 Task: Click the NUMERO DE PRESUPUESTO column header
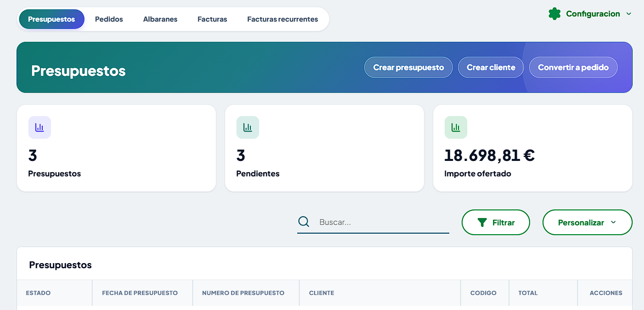[246, 293]
